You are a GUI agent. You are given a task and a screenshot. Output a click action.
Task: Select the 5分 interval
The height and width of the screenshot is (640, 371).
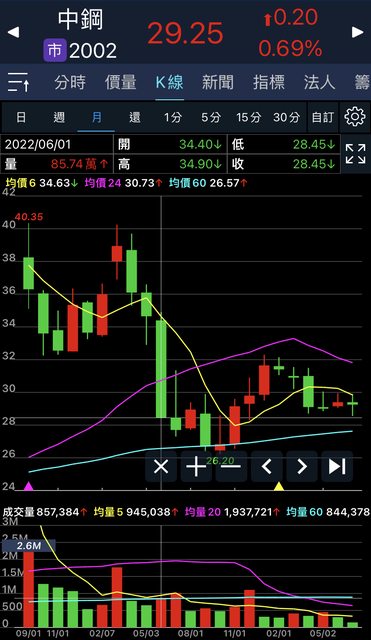click(211, 118)
